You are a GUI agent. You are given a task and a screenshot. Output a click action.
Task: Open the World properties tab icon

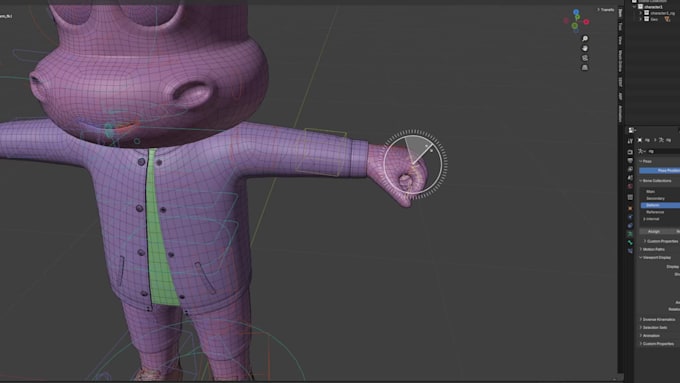click(630, 186)
